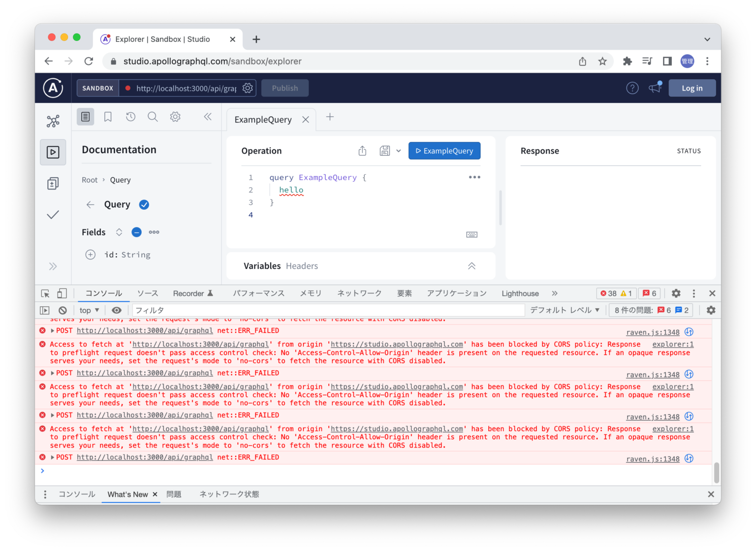
Task: Toggle the Query blue checkmark
Action: (144, 204)
